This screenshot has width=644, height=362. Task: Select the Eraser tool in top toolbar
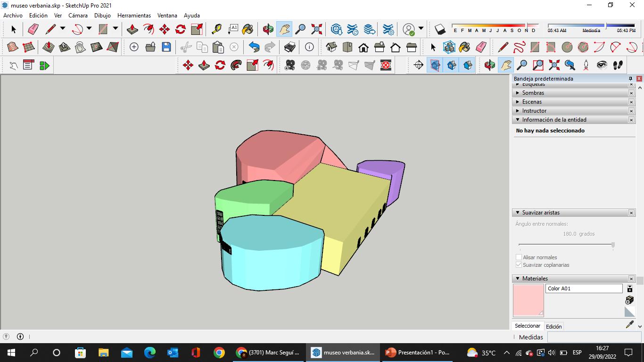point(33,29)
